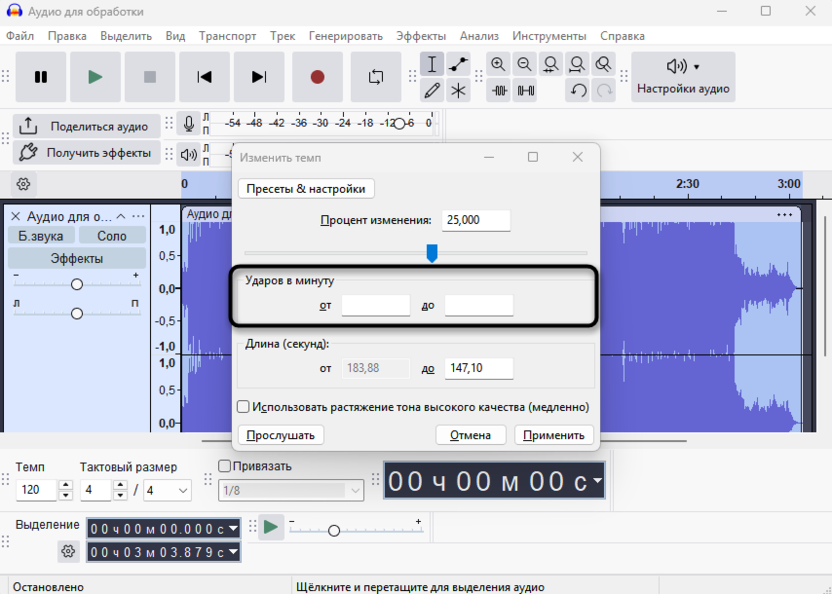Viewport: 832px width, 594px height.
Task: Select the Envelope tool
Action: 458,65
